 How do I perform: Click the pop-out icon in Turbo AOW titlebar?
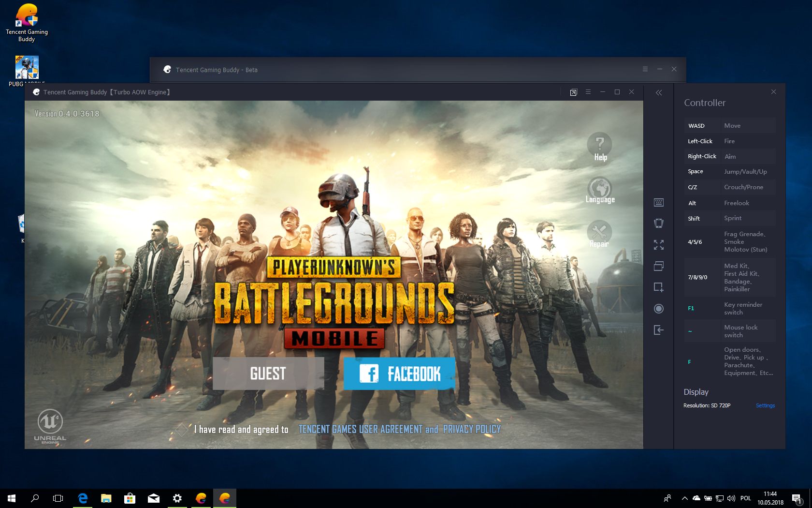[573, 92]
